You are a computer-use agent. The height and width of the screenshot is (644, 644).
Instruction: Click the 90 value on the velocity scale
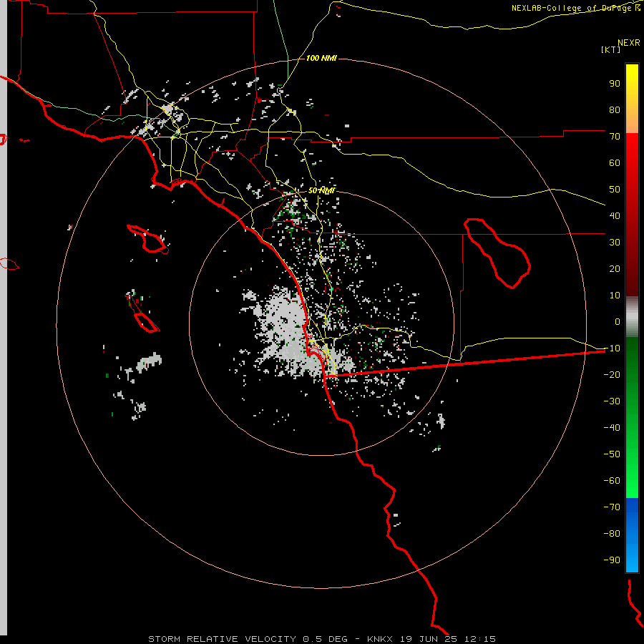pos(615,84)
